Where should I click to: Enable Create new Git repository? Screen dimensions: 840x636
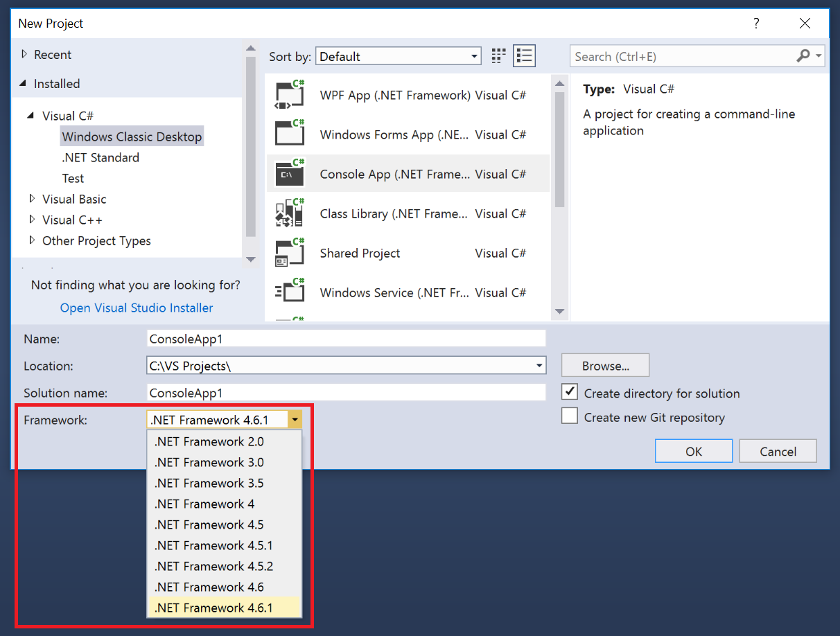click(569, 416)
